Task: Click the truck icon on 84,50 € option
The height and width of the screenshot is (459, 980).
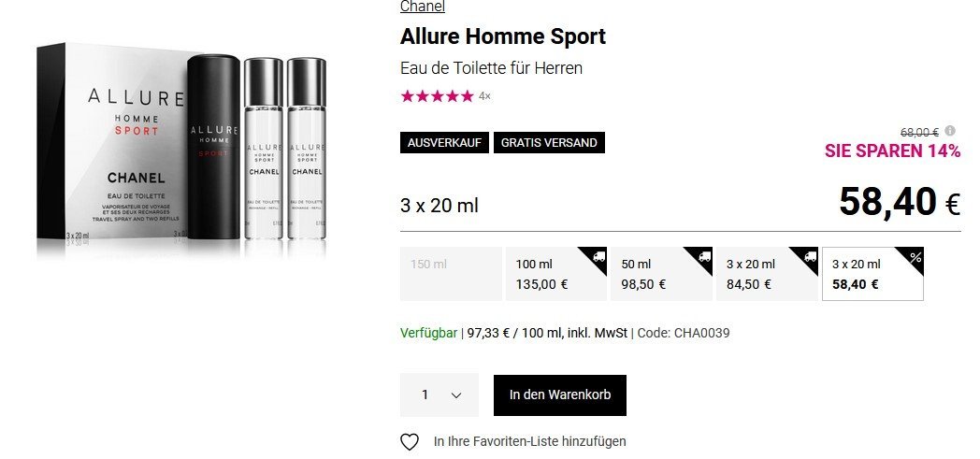Action: coord(809,256)
